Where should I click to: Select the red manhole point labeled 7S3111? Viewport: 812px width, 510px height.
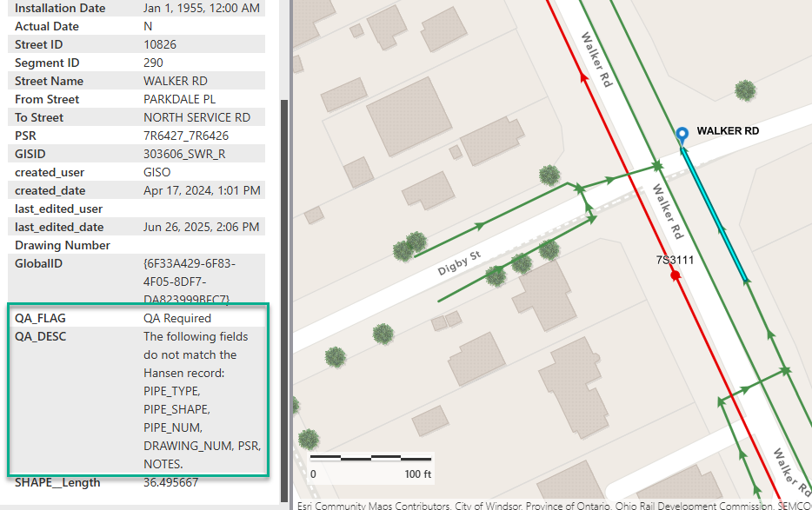click(x=675, y=275)
